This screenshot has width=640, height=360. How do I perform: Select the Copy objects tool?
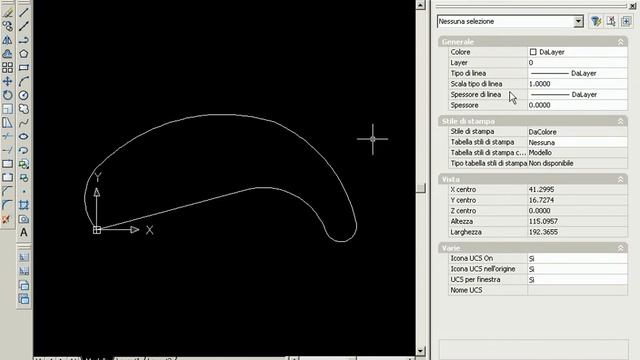pos(7,26)
